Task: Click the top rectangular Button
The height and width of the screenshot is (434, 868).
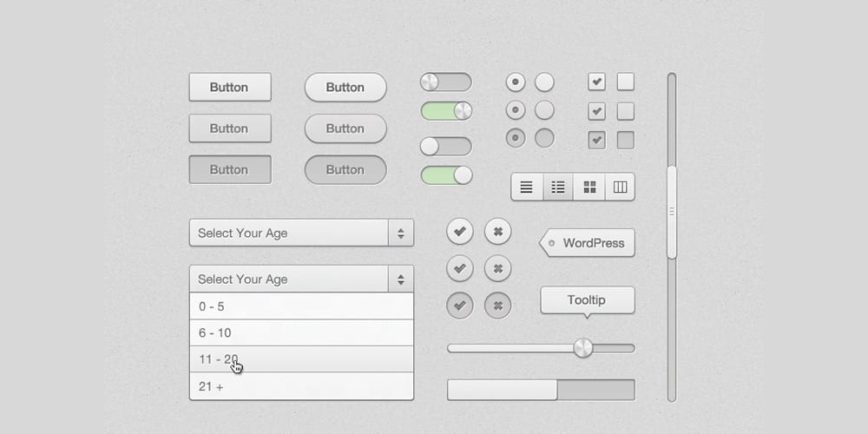Action: [x=230, y=87]
